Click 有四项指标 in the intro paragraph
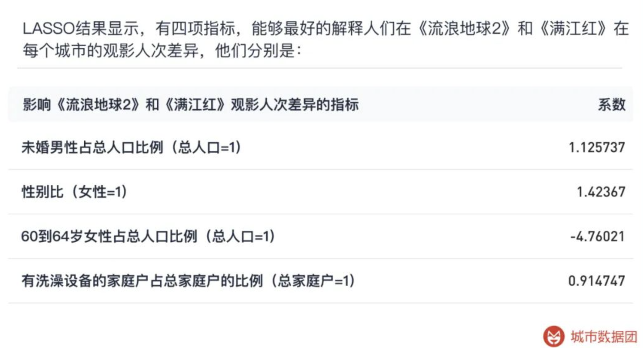Image resolution: width=644 pixels, height=348 pixels. click(195, 28)
